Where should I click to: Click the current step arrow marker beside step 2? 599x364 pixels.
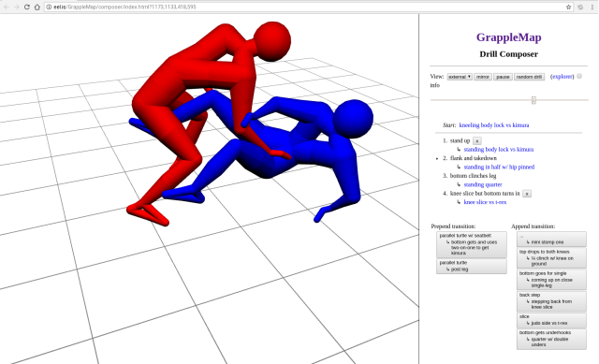pyautogui.click(x=437, y=158)
